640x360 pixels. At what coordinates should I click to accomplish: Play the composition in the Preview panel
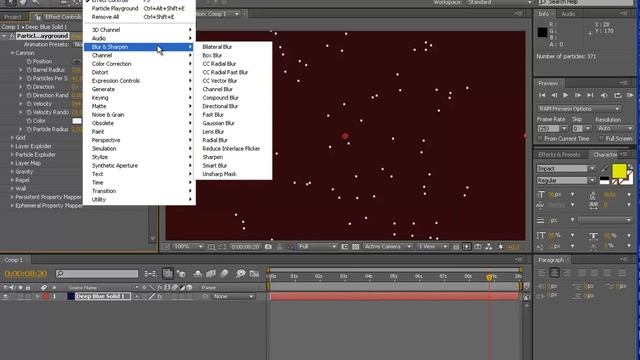[x=565, y=95]
